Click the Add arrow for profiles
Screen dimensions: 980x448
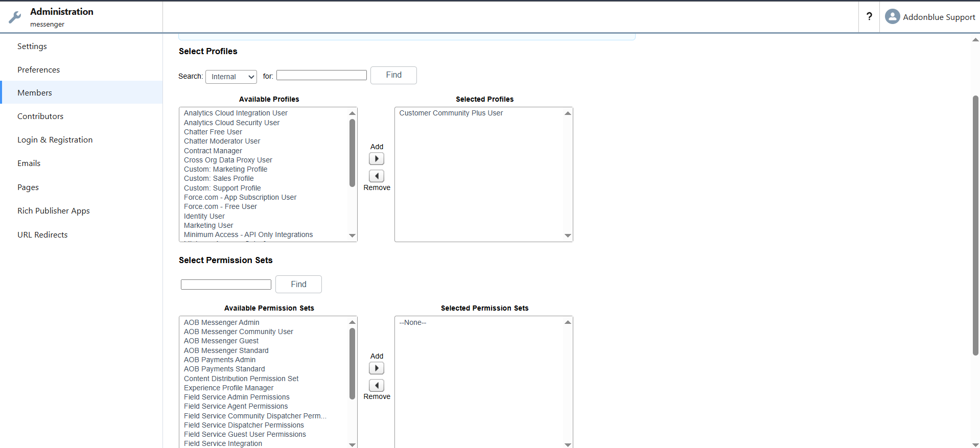377,159
